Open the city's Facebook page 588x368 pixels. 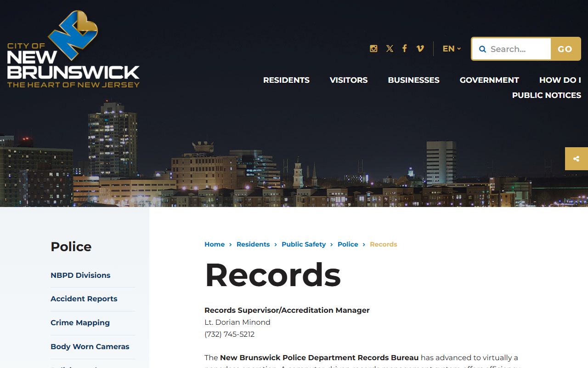point(404,48)
